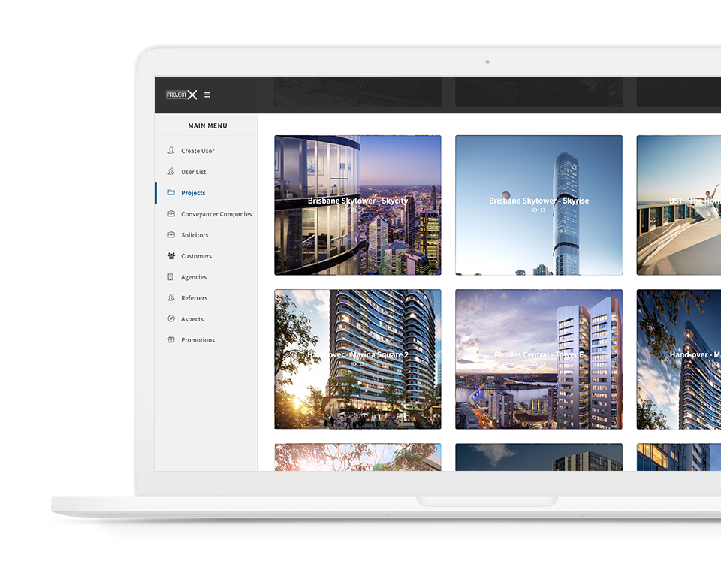Open the Solicitors menu item
Image resolution: width=721 pixels, height=588 pixels.
coord(195,235)
